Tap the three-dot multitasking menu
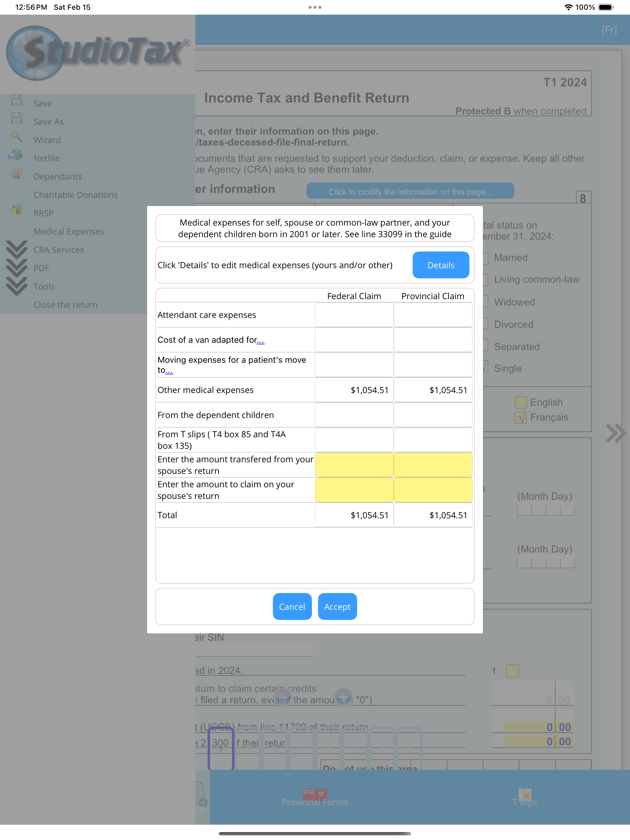Viewport: 630px width, 840px height. tap(315, 7)
